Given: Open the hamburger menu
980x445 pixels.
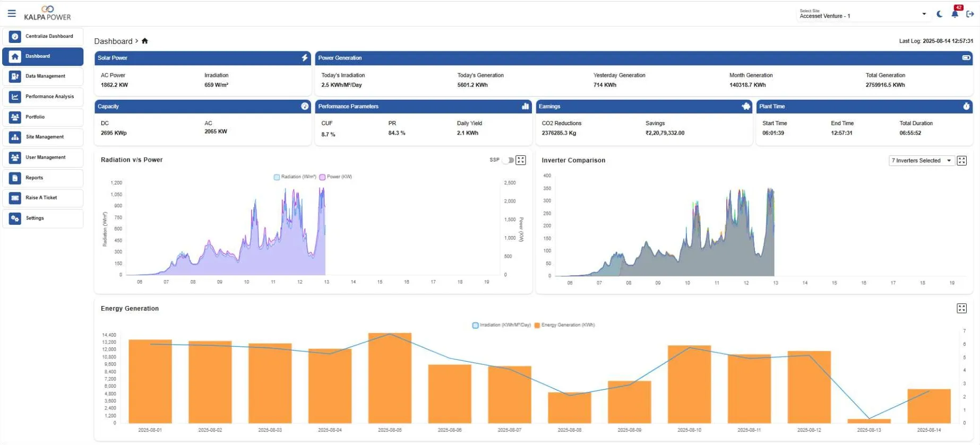Looking at the screenshot, I should (x=12, y=13).
